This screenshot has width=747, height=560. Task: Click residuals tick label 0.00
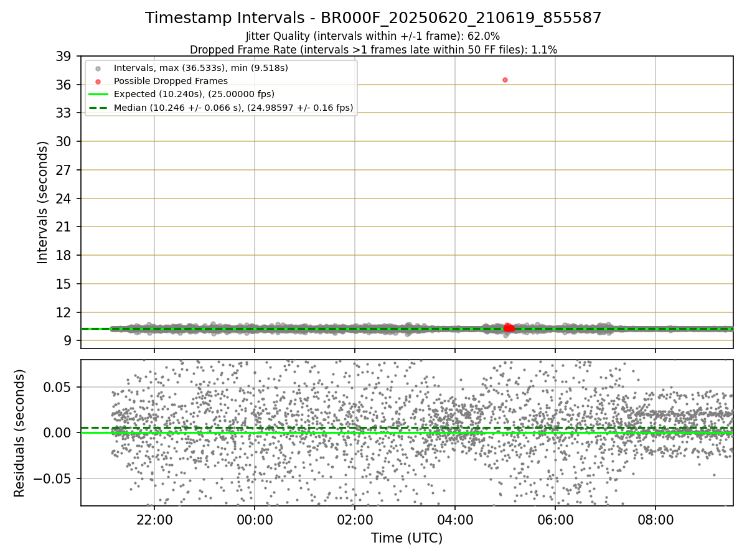[58, 432]
